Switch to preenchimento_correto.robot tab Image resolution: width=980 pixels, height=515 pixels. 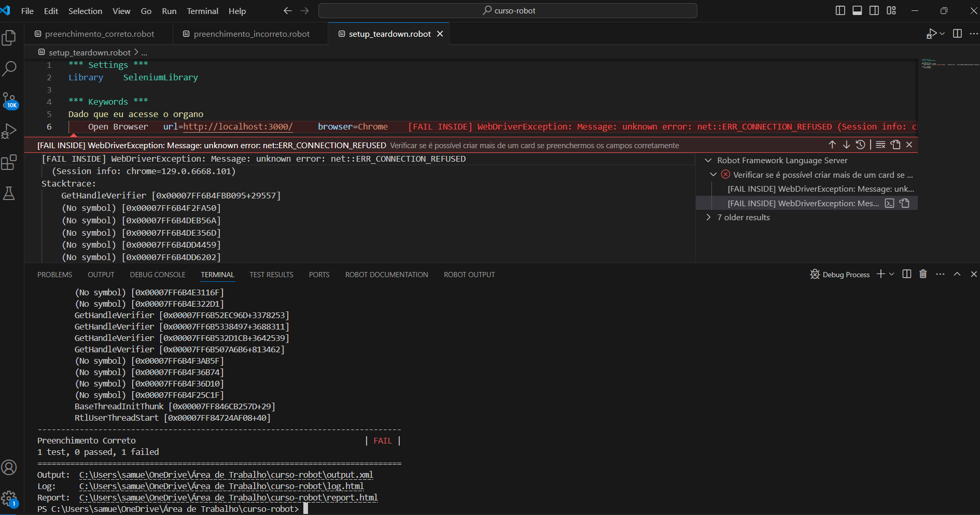coord(99,34)
